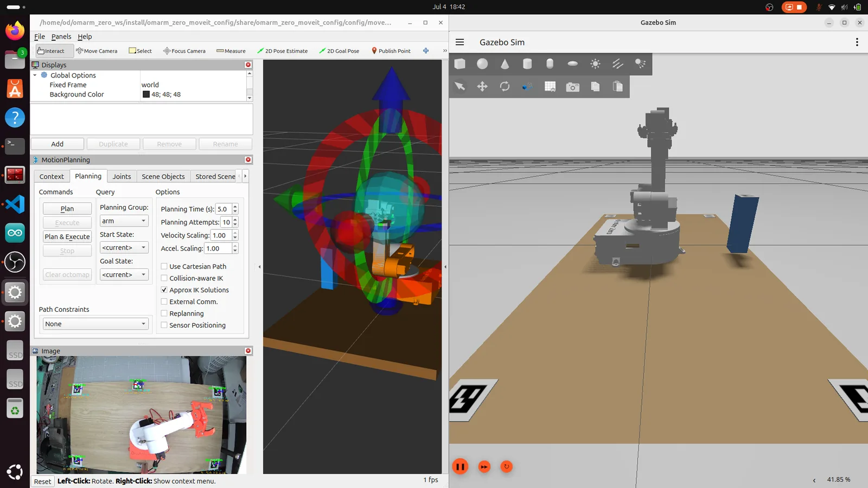This screenshot has height=488, width=868.
Task: Activate the Measure tool
Action: (x=231, y=51)
